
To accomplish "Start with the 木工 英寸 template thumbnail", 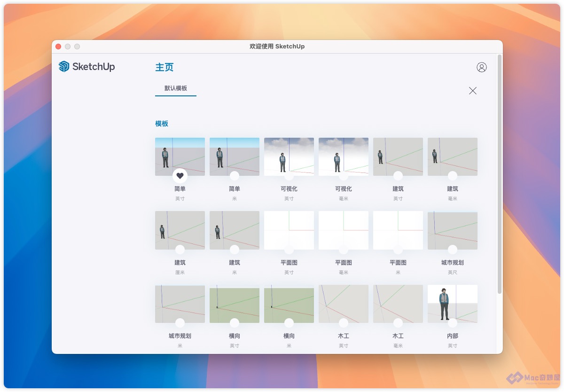I will click(x=344, y=304).
